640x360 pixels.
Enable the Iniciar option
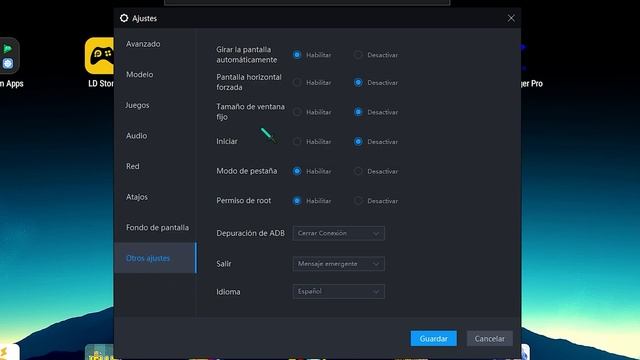[x=297, y=142]
